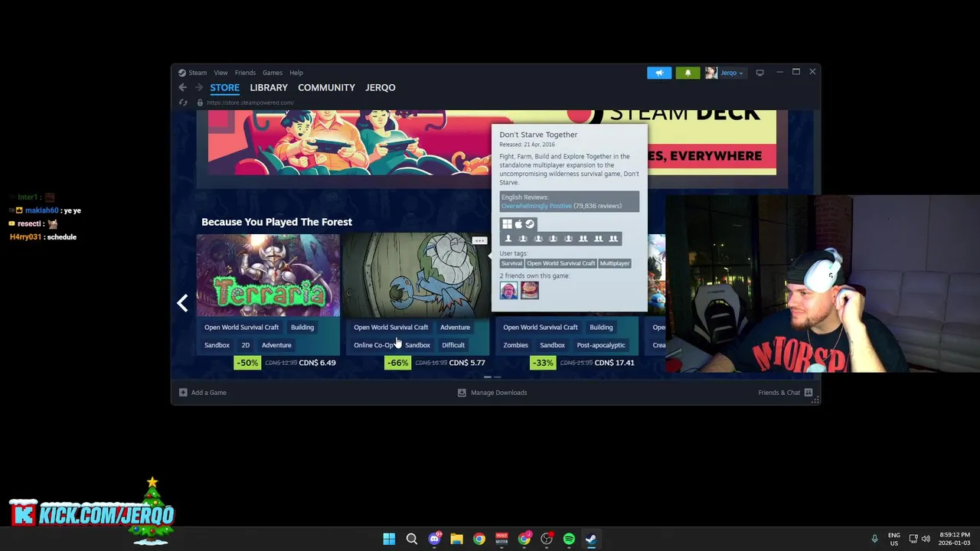Open taskbar Search

tap(411, 539)
